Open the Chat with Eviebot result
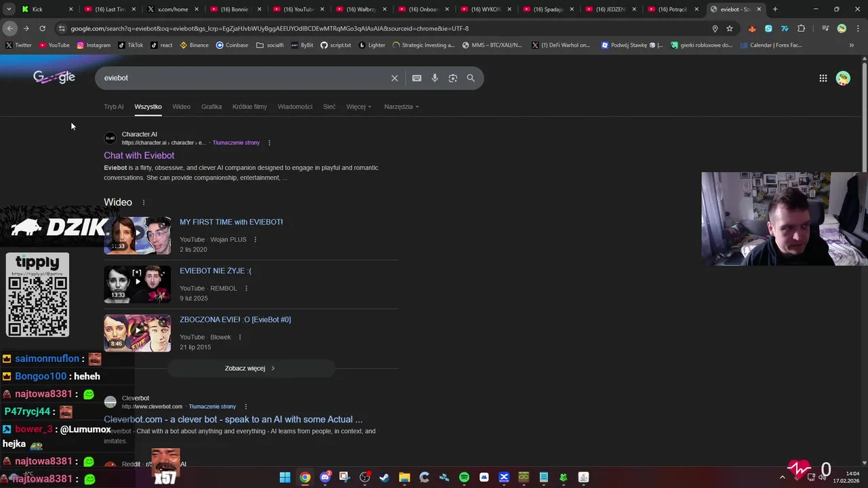The image size is (868, 488). pos(139,156)
